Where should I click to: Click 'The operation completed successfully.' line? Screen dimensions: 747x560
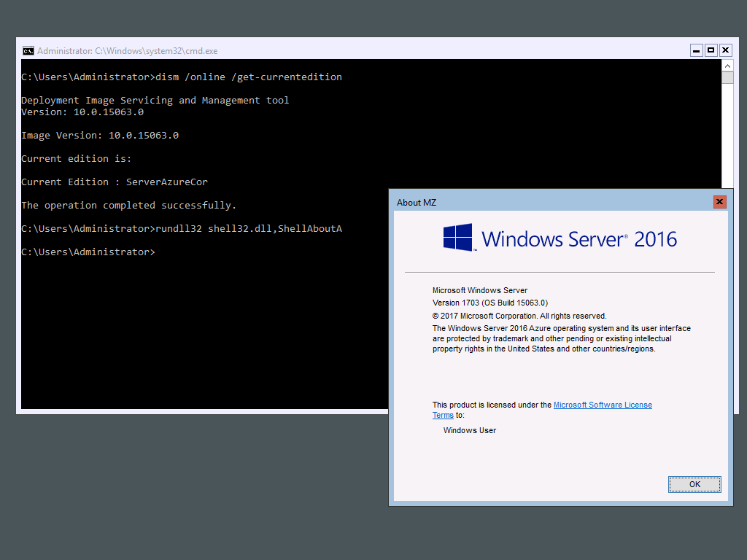[x=128, y=205]
